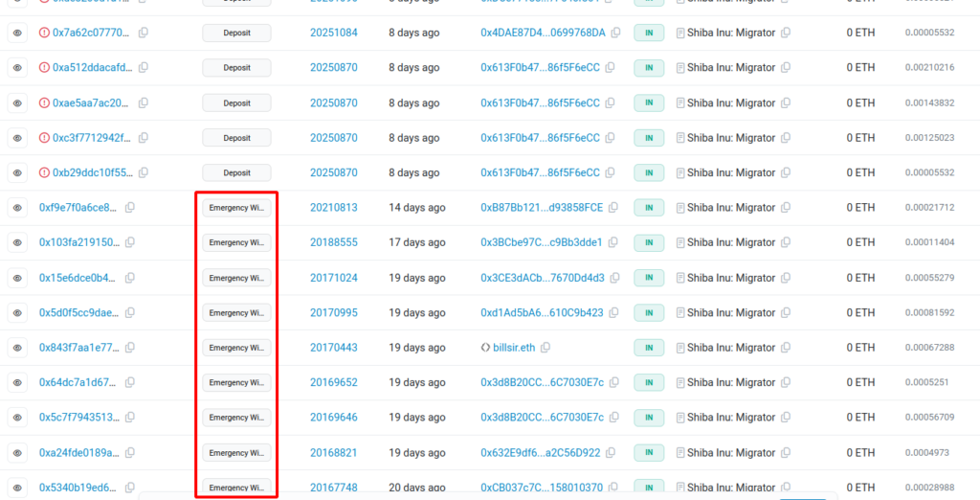This screenshot has height=500, width=980.
Task: Copy sender address 0x632E9df6...a2C56D922
Action: [x=611, y=452]
